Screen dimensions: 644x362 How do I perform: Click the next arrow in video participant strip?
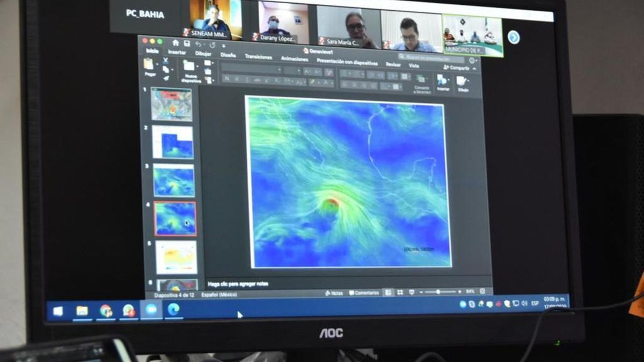(x=514, y=37)
